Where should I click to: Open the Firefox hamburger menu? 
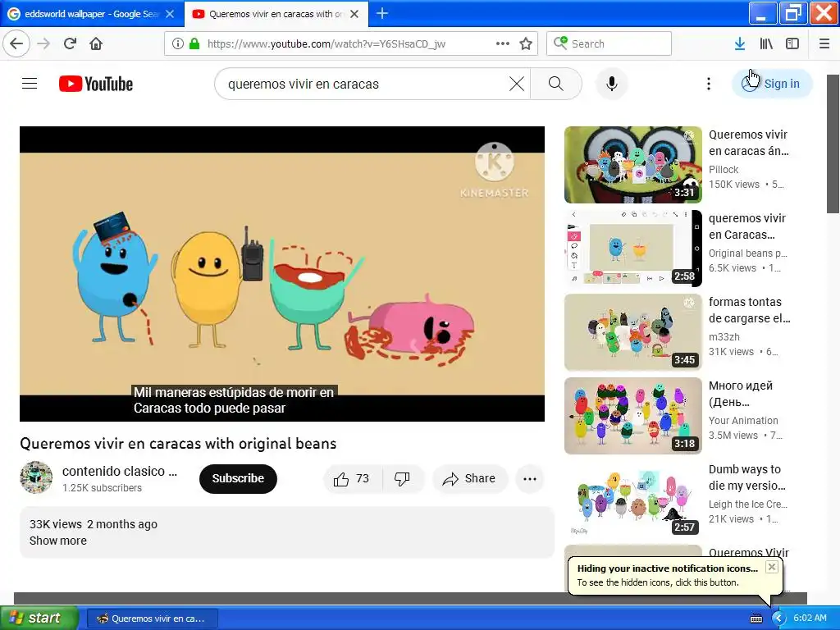824,43
